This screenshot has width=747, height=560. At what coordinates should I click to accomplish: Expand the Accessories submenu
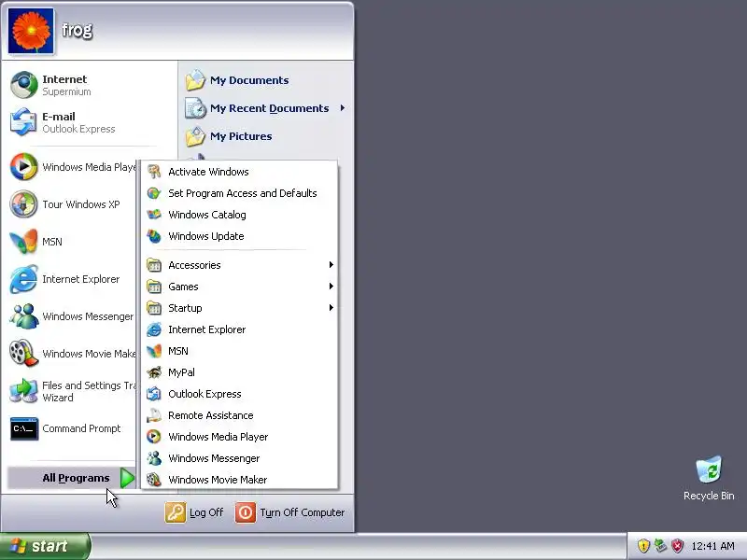click(241, 265)
